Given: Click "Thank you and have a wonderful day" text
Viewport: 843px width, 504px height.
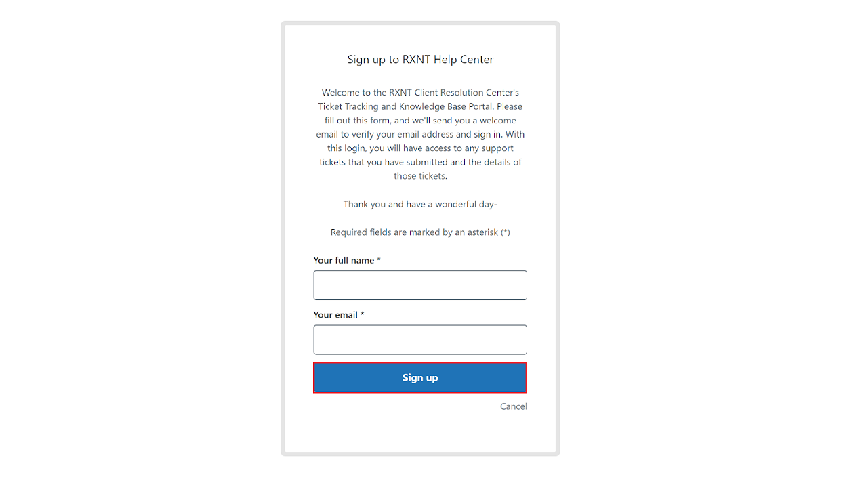Looking at the screenshot, I should click(420, 204).
